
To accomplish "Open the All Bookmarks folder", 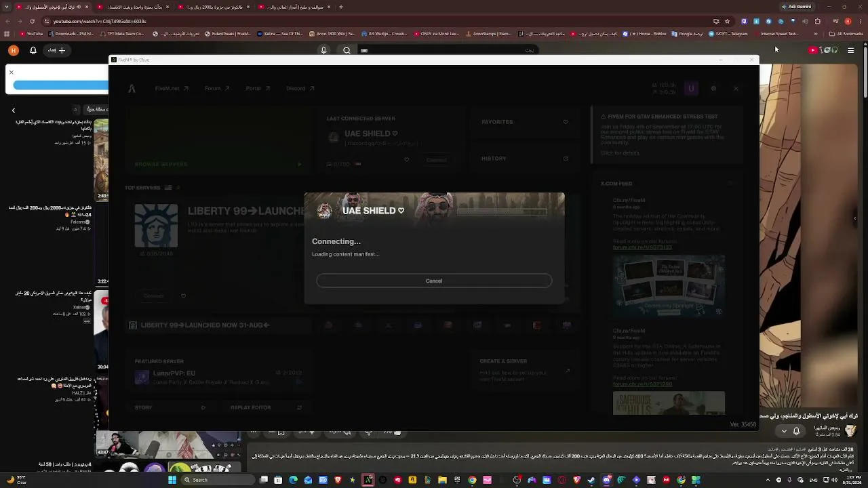I will [x=847, y=34].
